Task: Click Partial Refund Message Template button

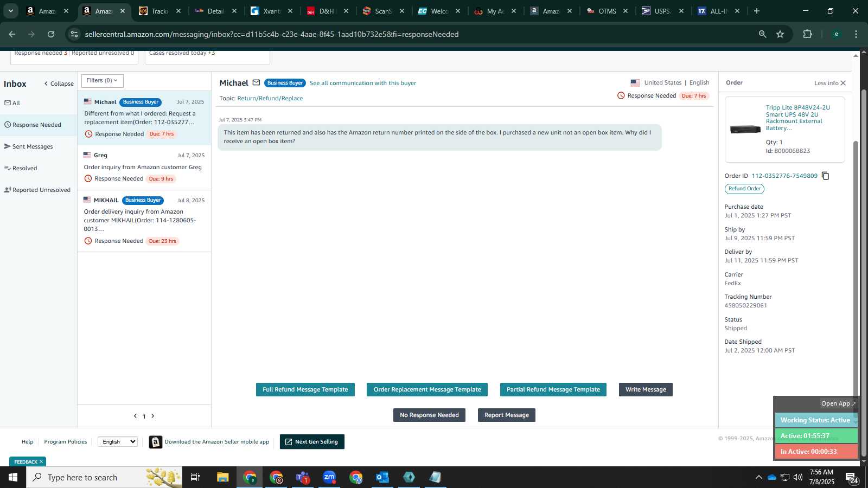Action: [553, 390]
